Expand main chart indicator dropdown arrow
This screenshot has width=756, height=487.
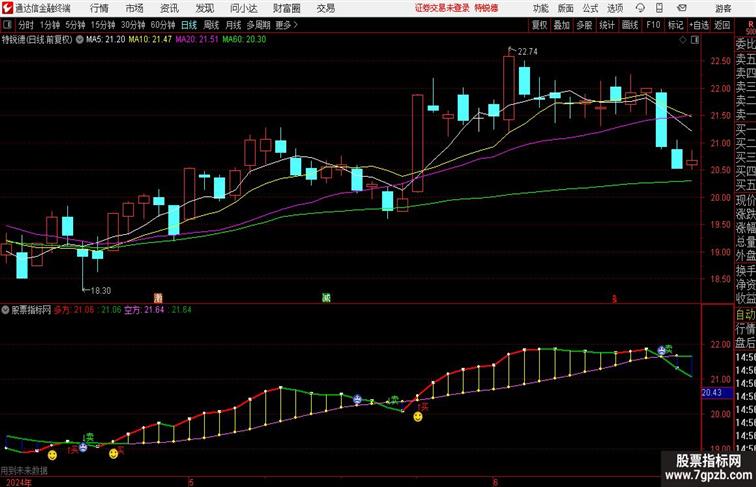[80, 40]
